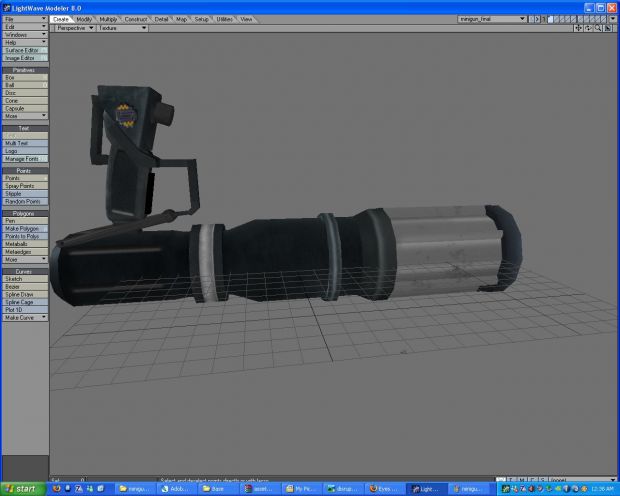The height and width of the screenshot is (496, 620).
Task: Switch to the My Pic... taskbar window
Action: coord(302,489)
